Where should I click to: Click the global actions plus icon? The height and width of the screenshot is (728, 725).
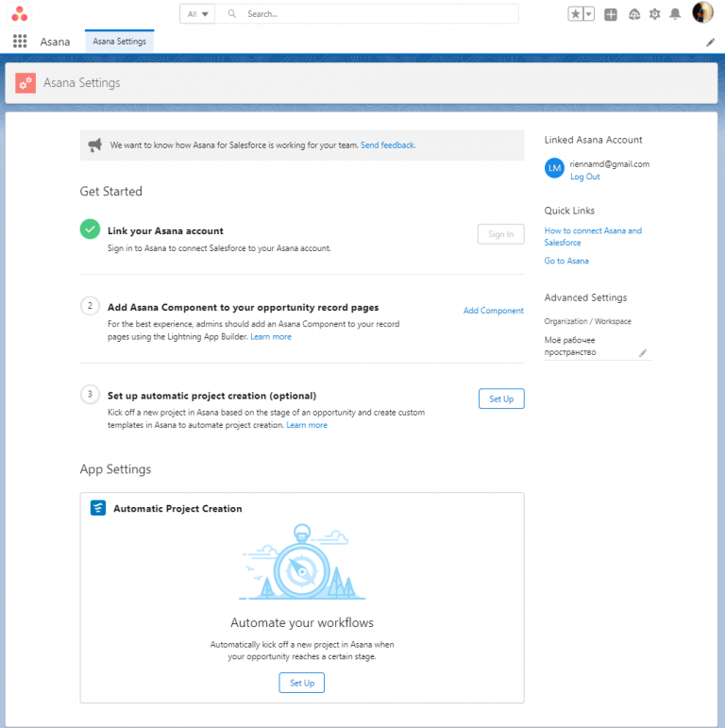click(611, 14)
